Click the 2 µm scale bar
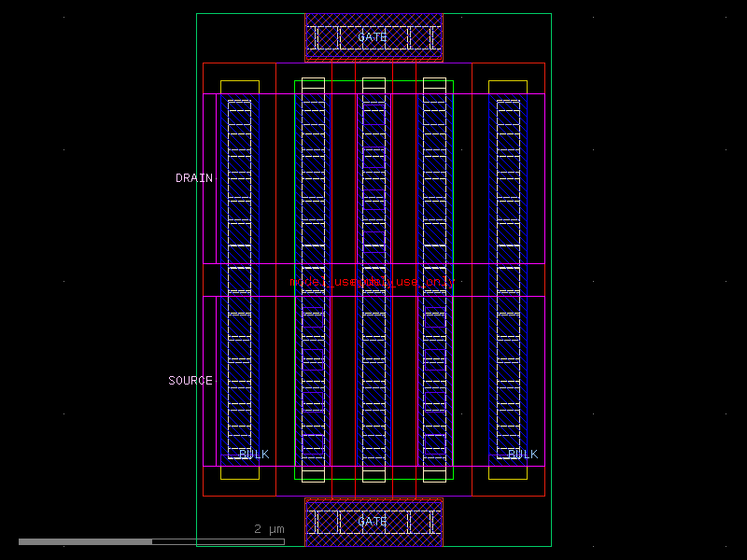This screenshot has height=560, width=747. point(268,529)
